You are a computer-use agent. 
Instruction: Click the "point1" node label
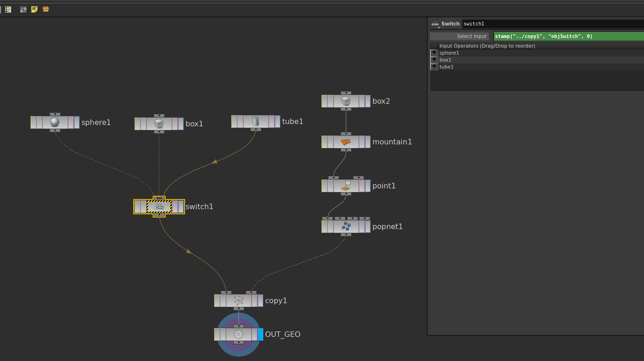(384, 186)
